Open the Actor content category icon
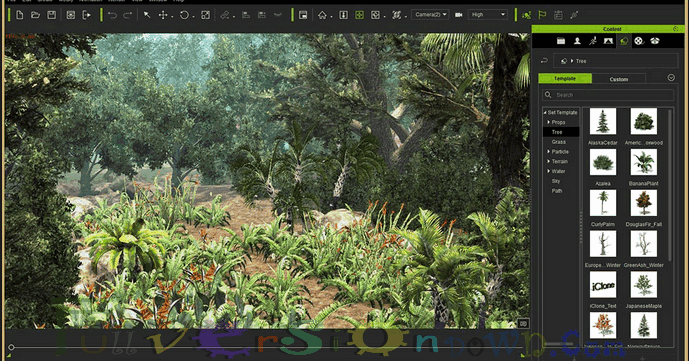Viewport: 689px width, 361px height. click(577, 41)
